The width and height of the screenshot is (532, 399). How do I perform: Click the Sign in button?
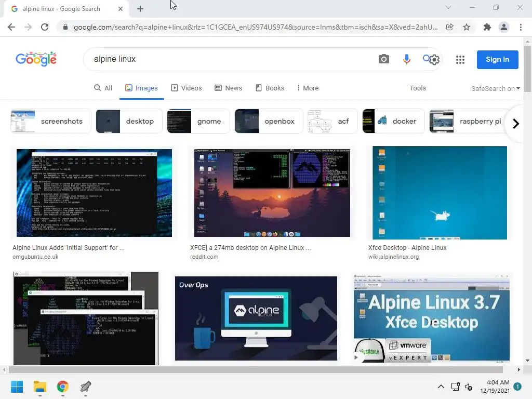point(497,60)
